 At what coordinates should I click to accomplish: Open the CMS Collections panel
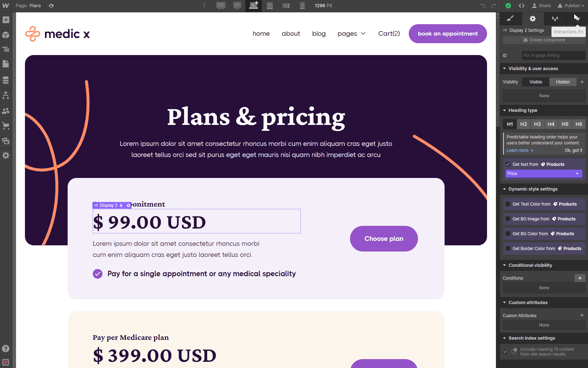click(6, 80)
